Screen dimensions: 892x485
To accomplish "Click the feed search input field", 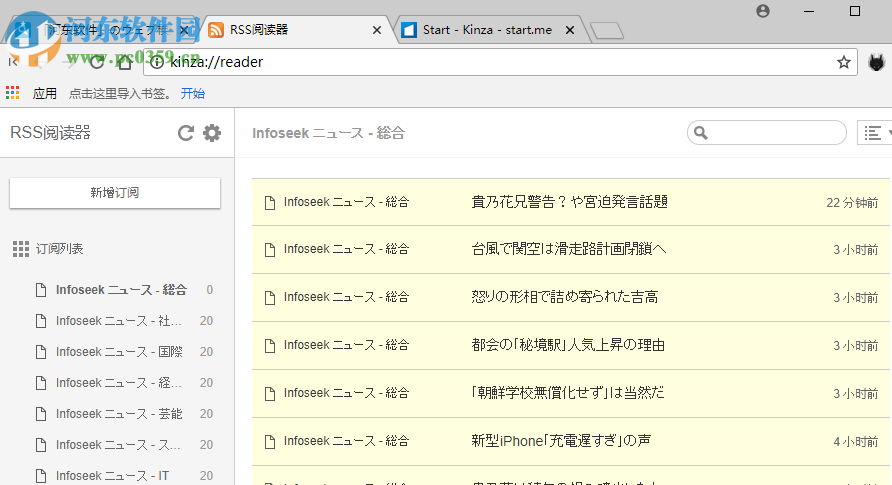I will (767, 133).
